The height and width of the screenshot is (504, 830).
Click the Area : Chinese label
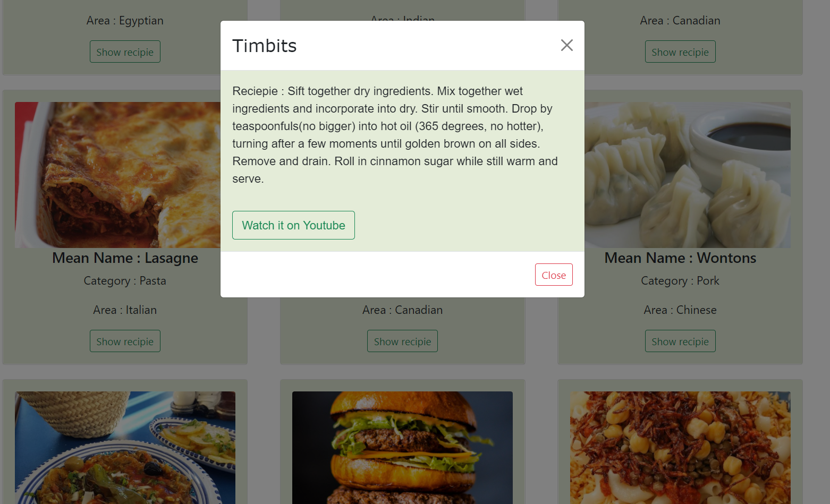pyautogui.click(x=680, y=310)
